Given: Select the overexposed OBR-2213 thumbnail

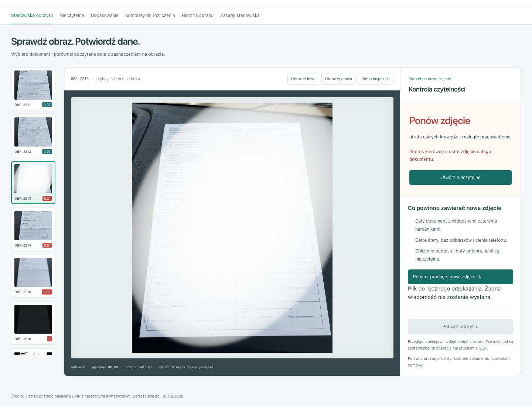Looking at the screenshot, I should 33,182.
